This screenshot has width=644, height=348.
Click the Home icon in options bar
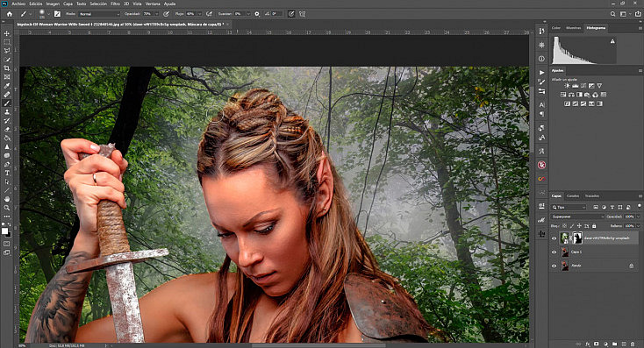tap(9, 13)
